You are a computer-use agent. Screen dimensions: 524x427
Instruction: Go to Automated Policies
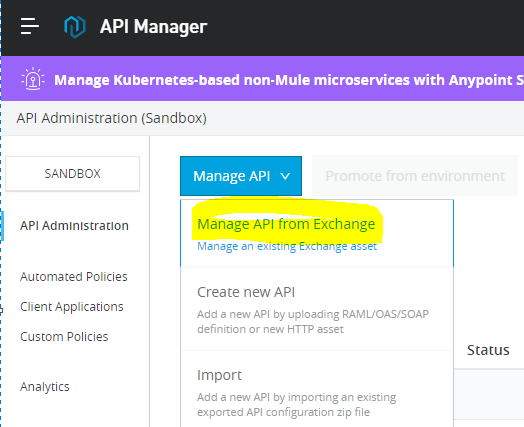point(74,277)
